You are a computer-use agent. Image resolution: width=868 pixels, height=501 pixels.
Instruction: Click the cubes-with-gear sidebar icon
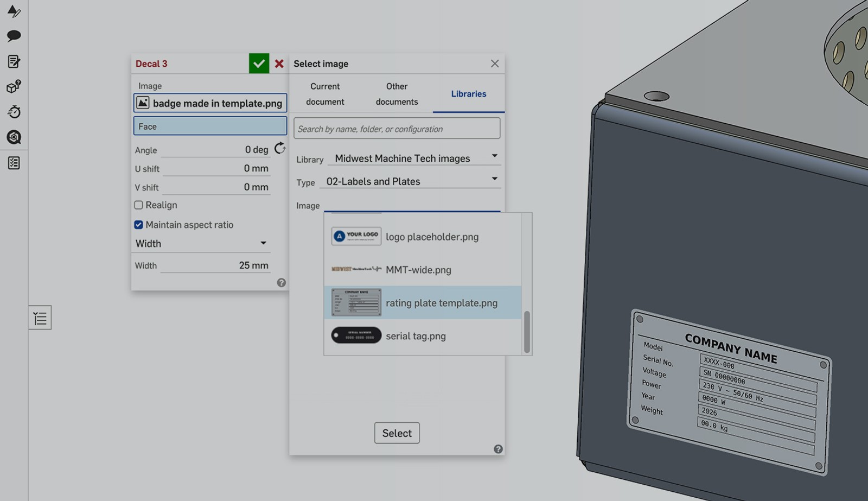14,86
